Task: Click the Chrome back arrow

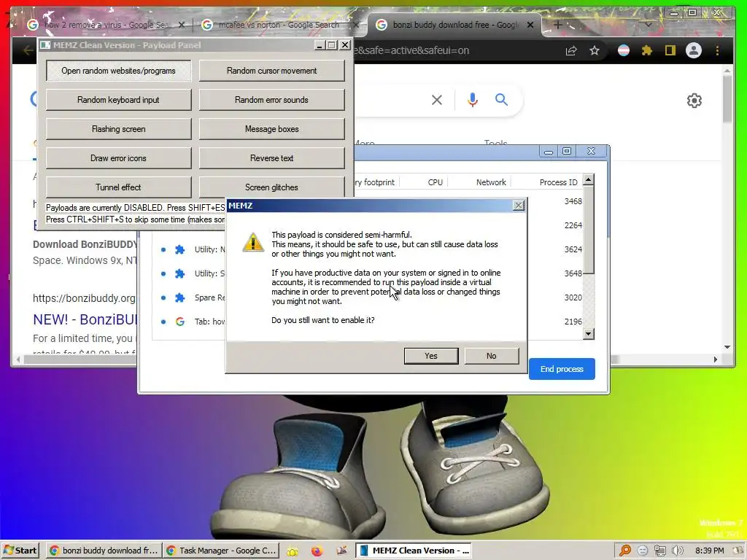Action: (27, 50)
